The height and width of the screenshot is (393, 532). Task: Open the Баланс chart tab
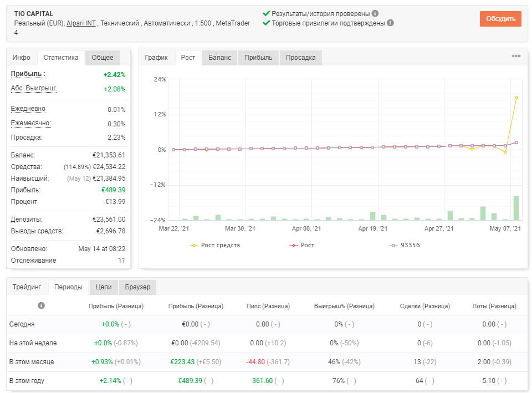click(x=220, y=57)
